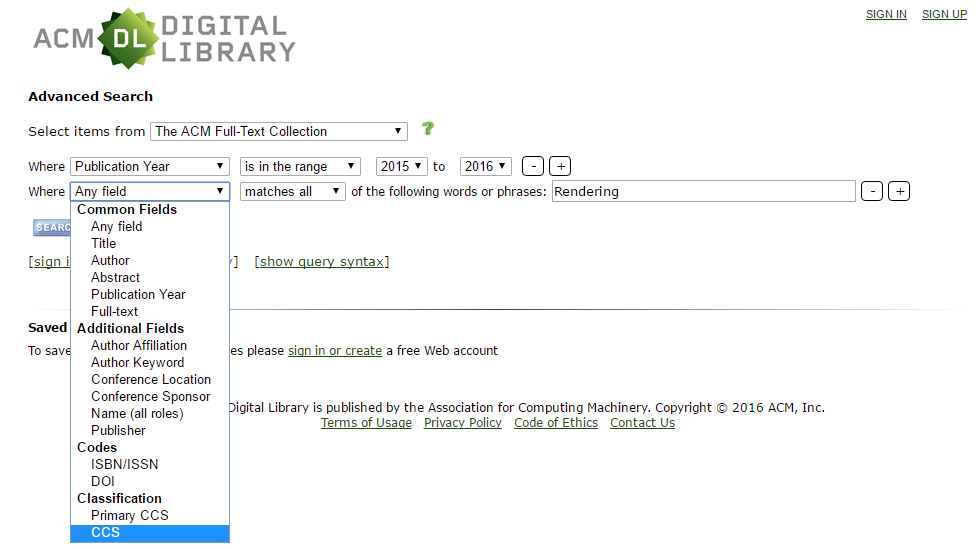Select the Full-text option
The width and height of the screenshot is (976, 549).
click(x=150, y=311)
